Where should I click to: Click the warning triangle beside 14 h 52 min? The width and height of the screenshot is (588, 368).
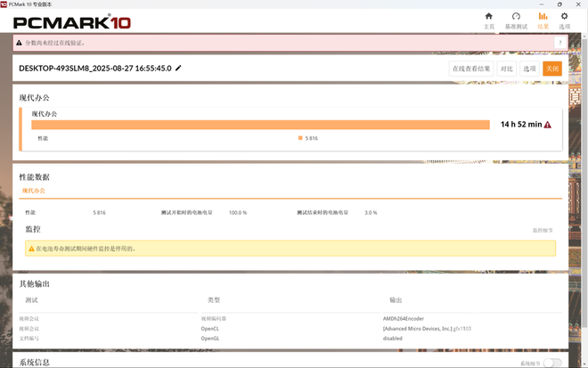547,125
